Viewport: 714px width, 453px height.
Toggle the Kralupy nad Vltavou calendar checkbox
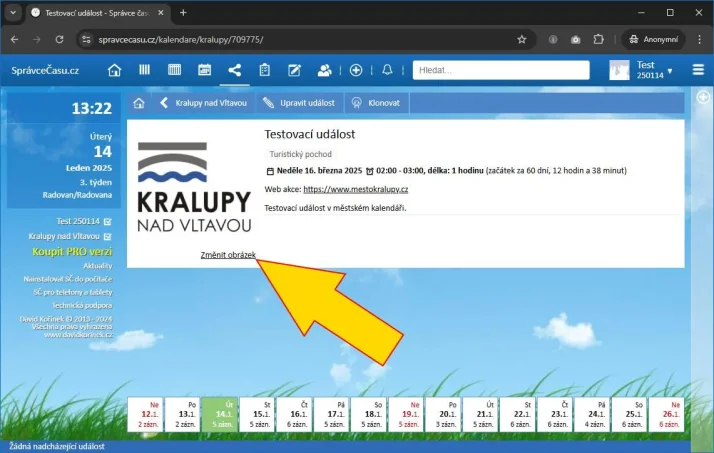[107, 236]
